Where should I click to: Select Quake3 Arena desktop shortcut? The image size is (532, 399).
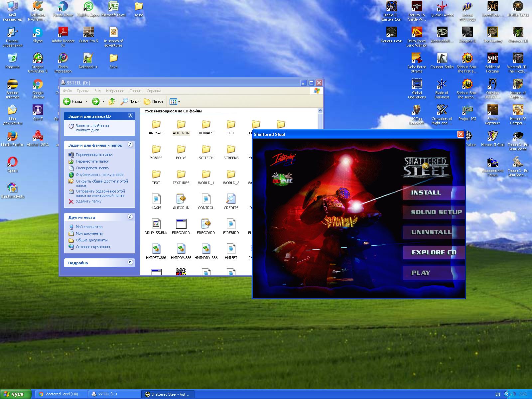442,9
